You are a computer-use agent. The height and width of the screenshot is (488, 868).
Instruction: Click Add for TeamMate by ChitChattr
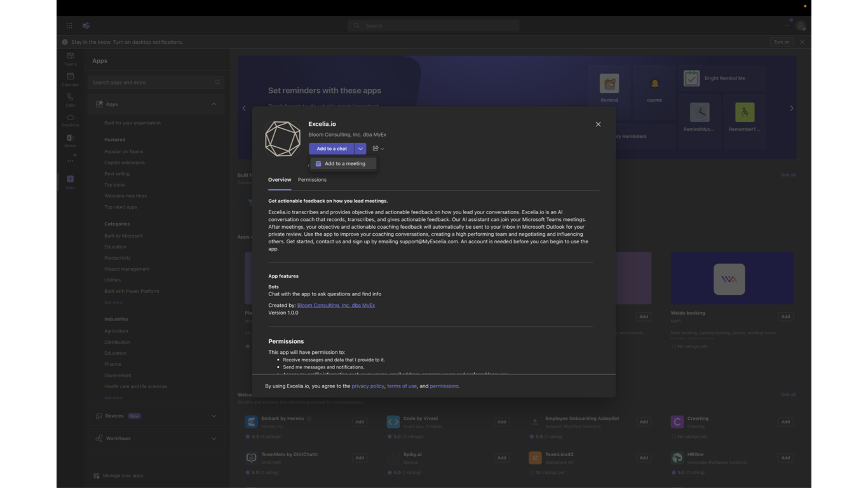click(x=360, y=457)
